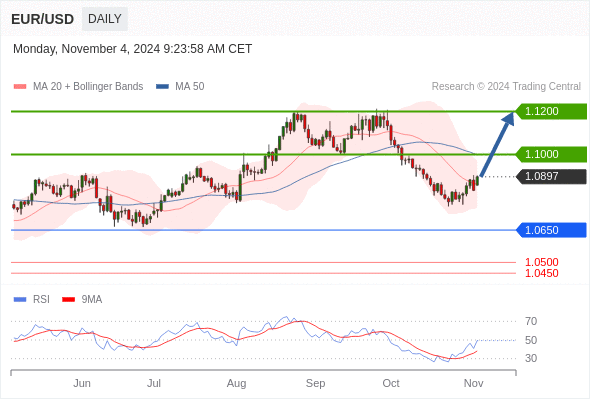Click the date and time stamp text
The width and height of the screenshot is (590, 400).
tap(132, 49)
